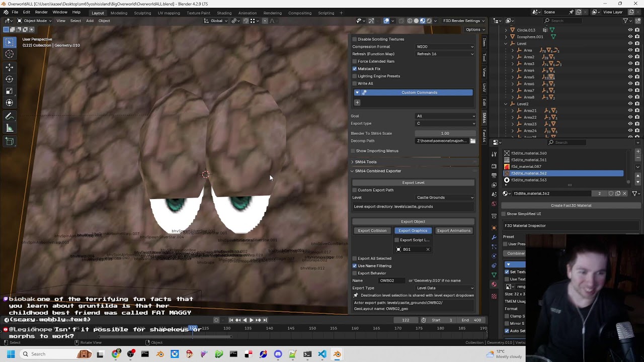644x362 pixels.
Task: Activate the Rotate tool
Action: [x=10, y=79]
